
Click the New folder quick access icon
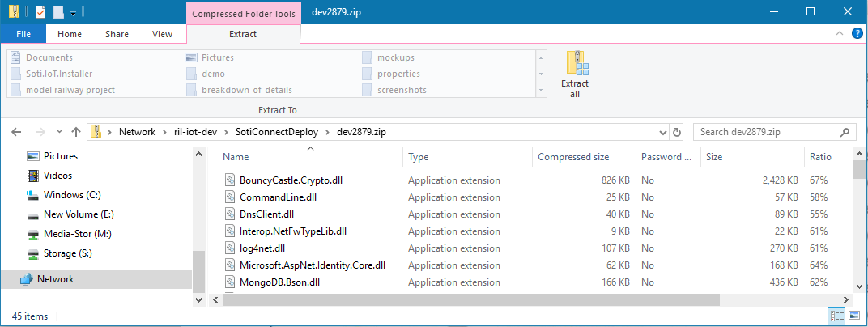(58, 11)
